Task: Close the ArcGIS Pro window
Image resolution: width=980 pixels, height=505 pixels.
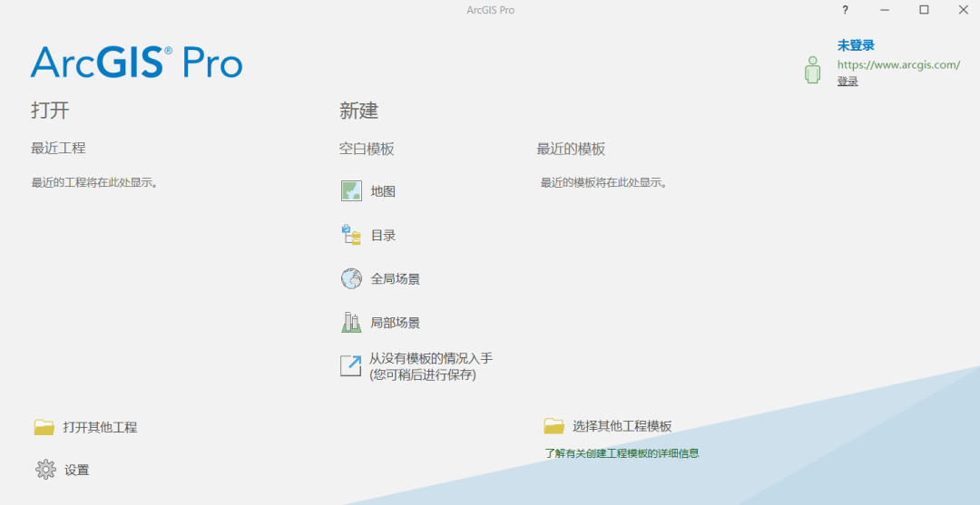Action: 963,10
